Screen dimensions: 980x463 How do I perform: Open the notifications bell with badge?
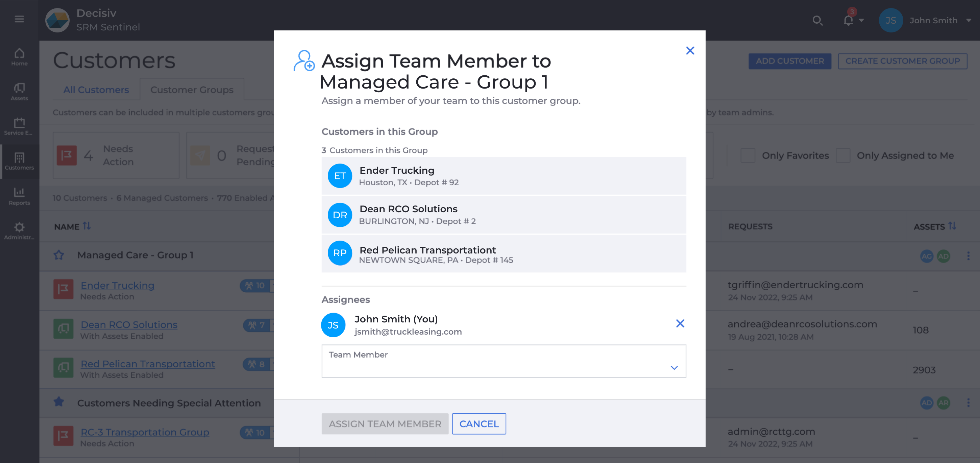click(848, 21)
